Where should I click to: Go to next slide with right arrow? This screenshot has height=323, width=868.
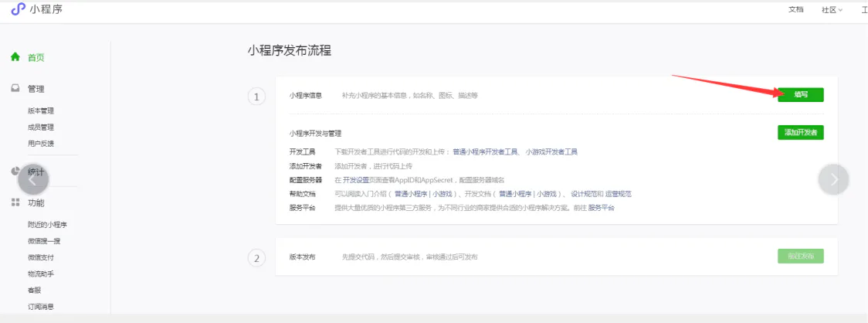click(834, 179)
